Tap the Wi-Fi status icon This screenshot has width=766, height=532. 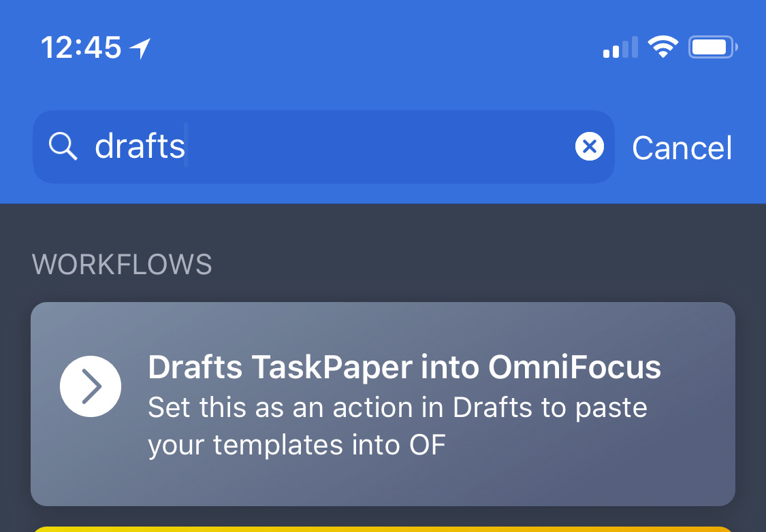point(663,48)
